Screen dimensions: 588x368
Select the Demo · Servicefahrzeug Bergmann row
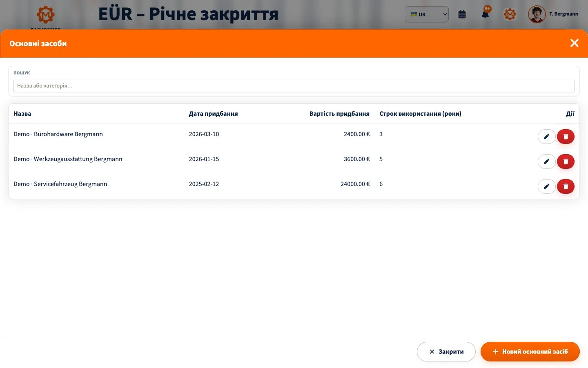(294, 186)
